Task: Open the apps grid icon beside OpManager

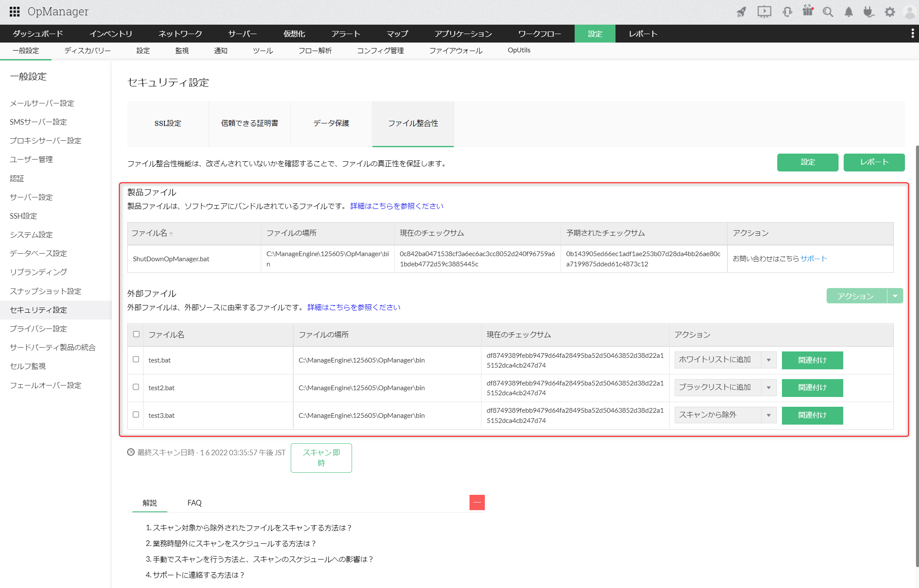Action: point(14,11)
